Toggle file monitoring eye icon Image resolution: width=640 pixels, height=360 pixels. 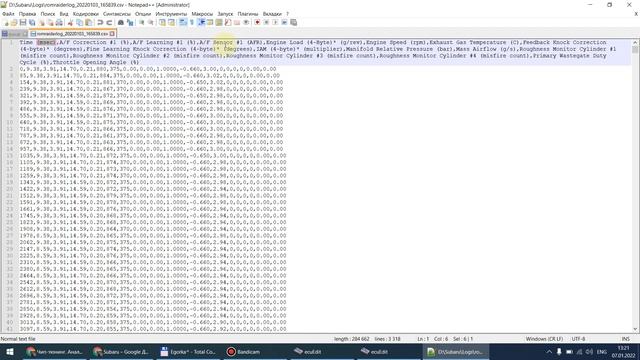pos(246,22)
